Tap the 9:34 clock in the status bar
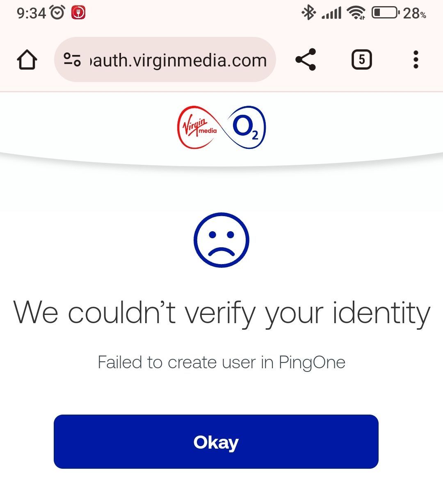Image resolution: width=443 pixels, height=504 pixels. (31, 13)
